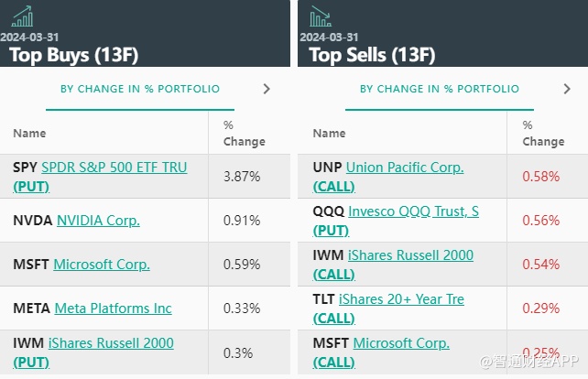Open Meta Platforms Inc link
588x379 pixels.
(113, 309)
